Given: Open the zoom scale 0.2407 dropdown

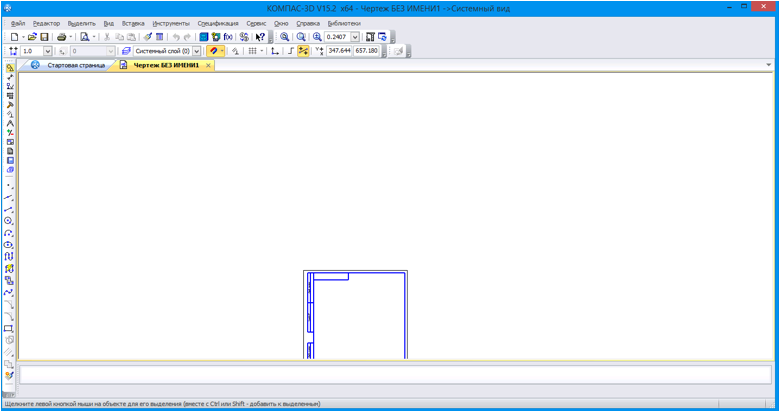Looking at the screenshot, I should [x=354, y=37].
